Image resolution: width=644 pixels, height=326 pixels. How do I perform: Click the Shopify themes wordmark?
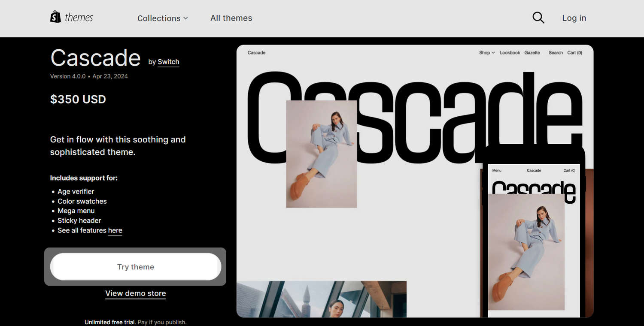tap(79, 18)
